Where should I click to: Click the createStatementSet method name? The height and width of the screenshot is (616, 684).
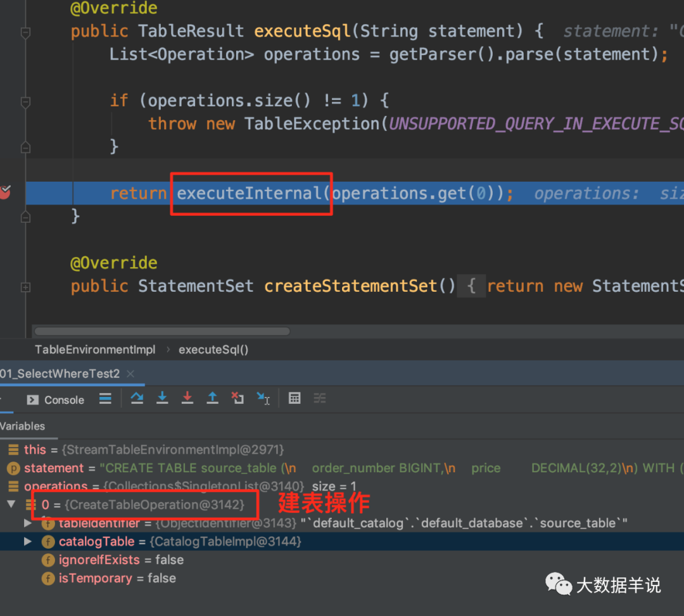pos(350,286)
